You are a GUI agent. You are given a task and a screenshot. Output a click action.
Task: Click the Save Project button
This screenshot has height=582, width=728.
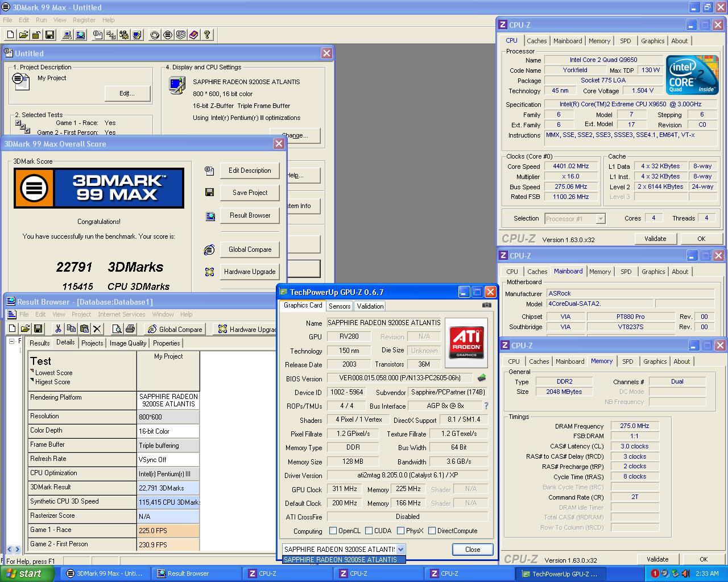tap(250, 193)
